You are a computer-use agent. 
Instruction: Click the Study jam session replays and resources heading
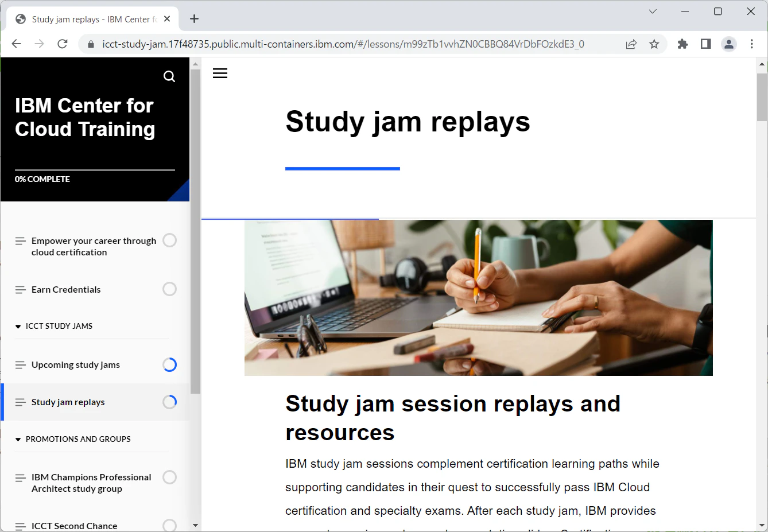[x=453, y=418]
